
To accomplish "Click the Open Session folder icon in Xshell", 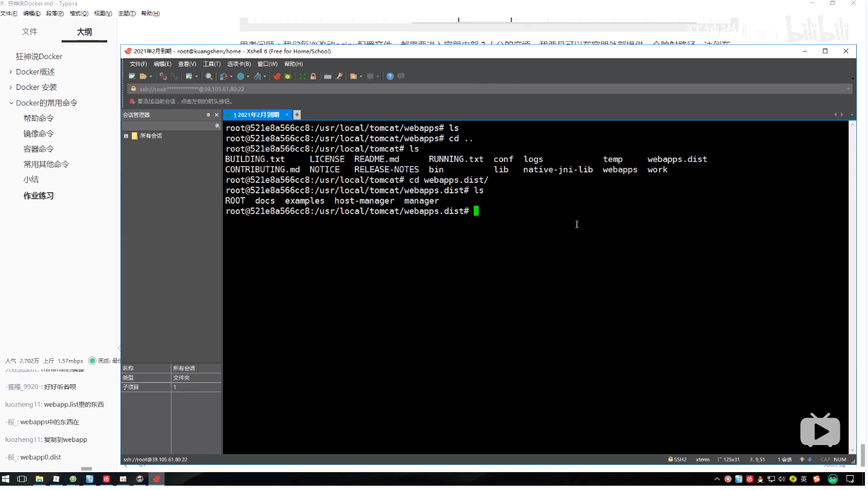I will tap(143, 76).
